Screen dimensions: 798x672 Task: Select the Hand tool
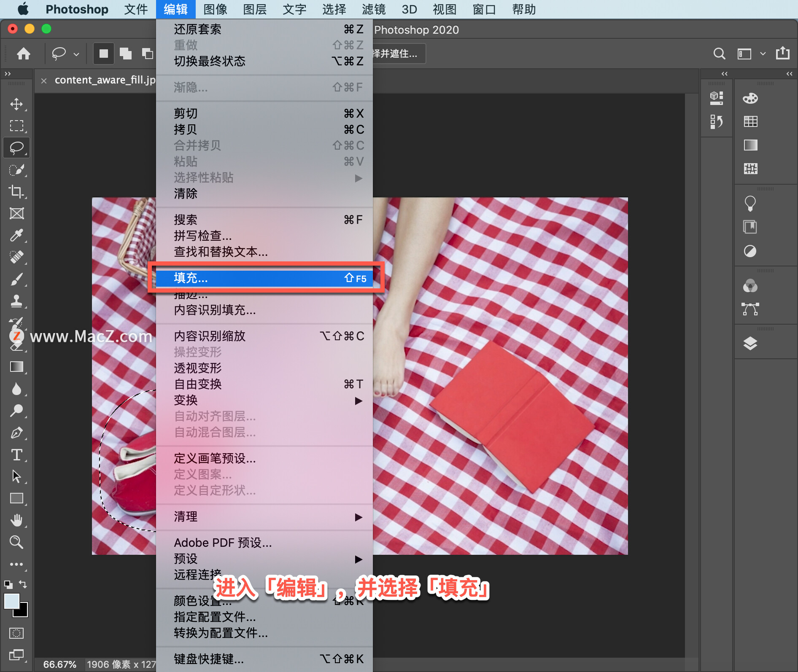(16, 520)
